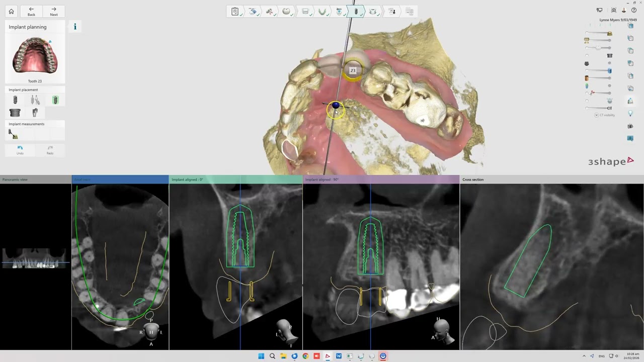Select the third view cube preset
Viewport: 644px width, 362px height.
tap(630, 51)
